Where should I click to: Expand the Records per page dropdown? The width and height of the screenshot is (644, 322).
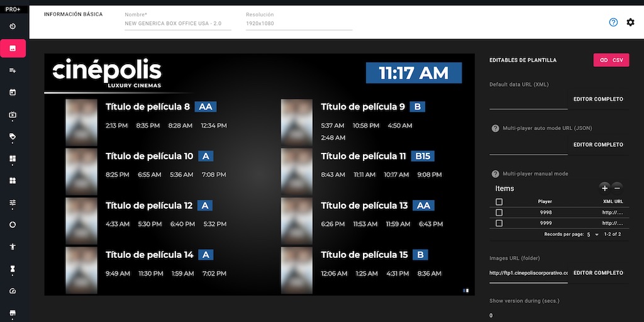592,235
